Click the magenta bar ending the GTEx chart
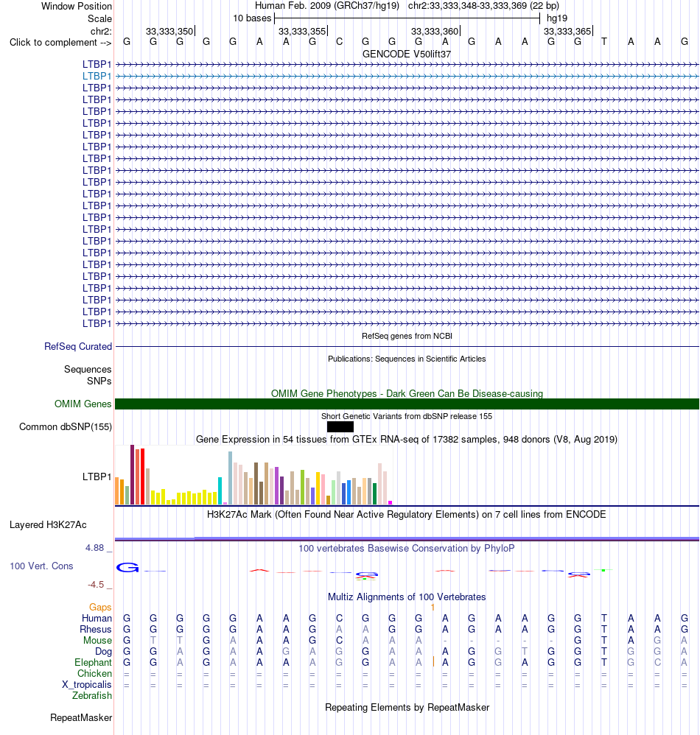 pyautogui.click(x=390, y=502)
